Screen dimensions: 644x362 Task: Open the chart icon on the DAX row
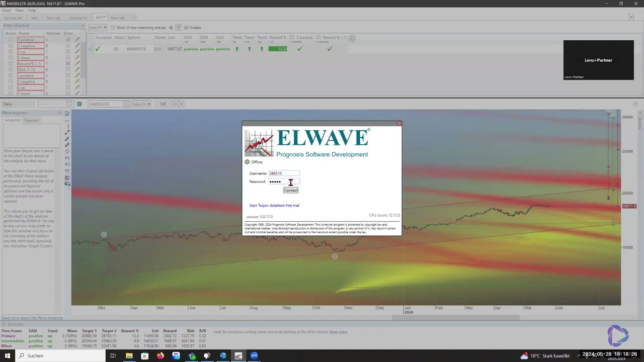(91, 49)
